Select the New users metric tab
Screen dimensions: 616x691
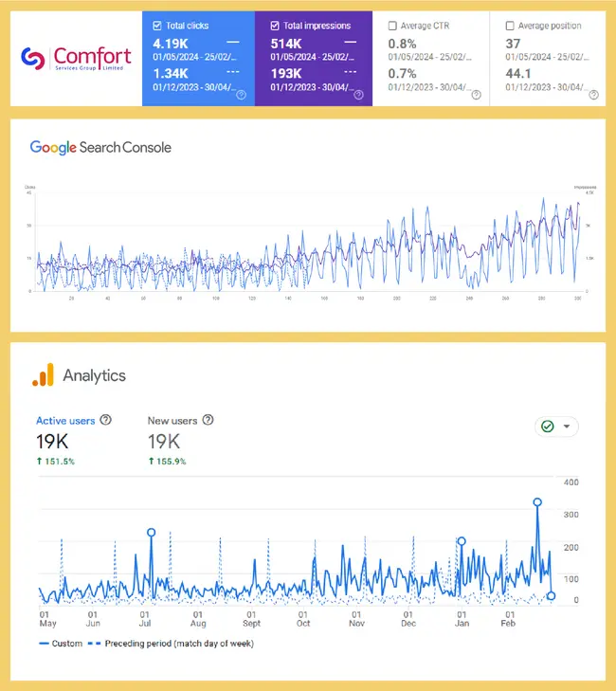[172, 421]
